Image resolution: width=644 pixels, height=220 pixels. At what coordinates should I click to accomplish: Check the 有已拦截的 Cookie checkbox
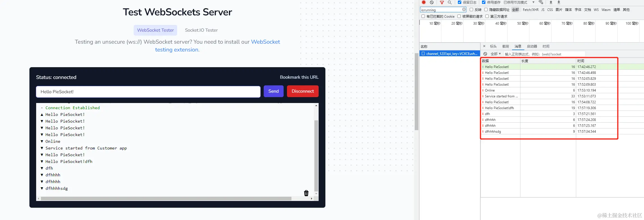(x=423, y=16)
